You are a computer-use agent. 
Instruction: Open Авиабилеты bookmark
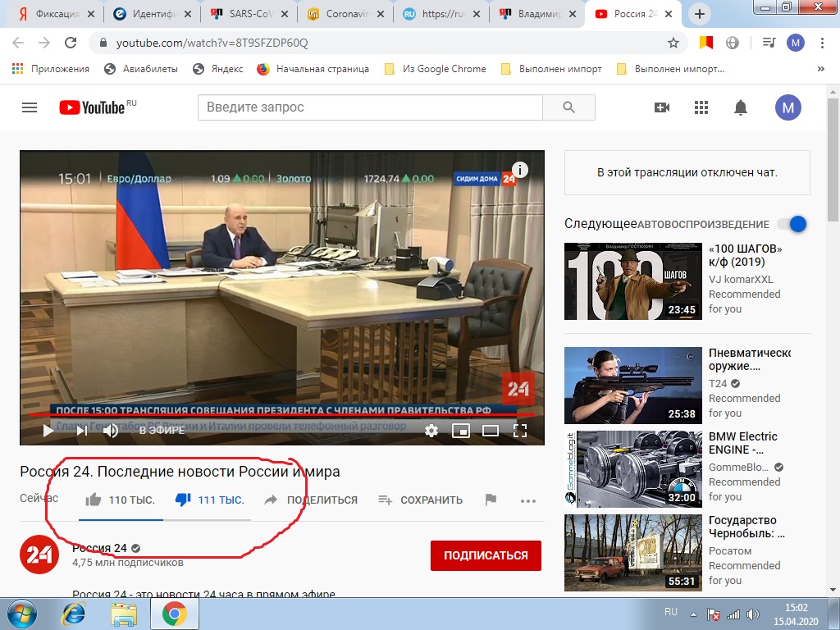tap(141, 69)
